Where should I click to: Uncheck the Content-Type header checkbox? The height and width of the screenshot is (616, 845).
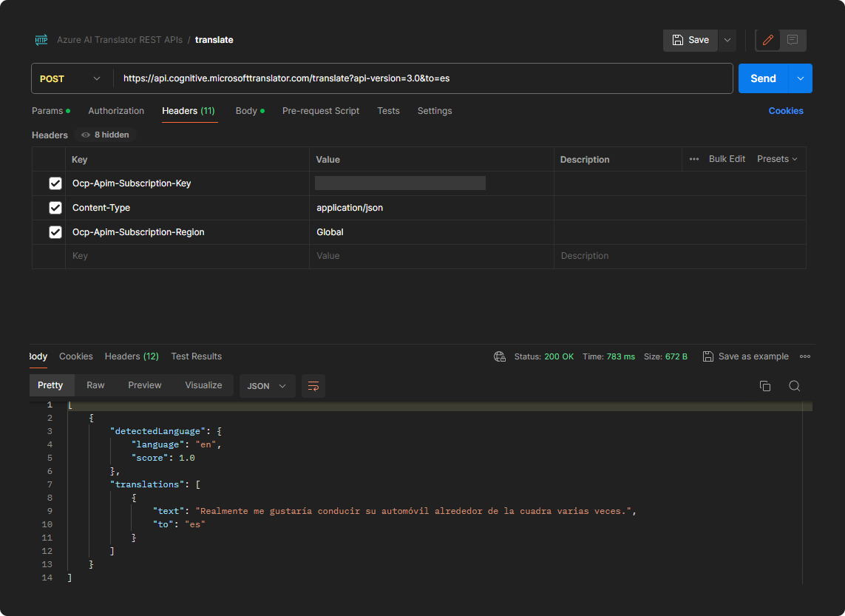55,208
